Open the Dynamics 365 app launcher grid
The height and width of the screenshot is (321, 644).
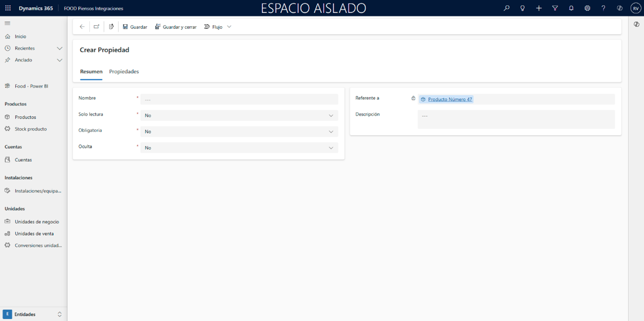pyautogui.click(x=8, y=8)
